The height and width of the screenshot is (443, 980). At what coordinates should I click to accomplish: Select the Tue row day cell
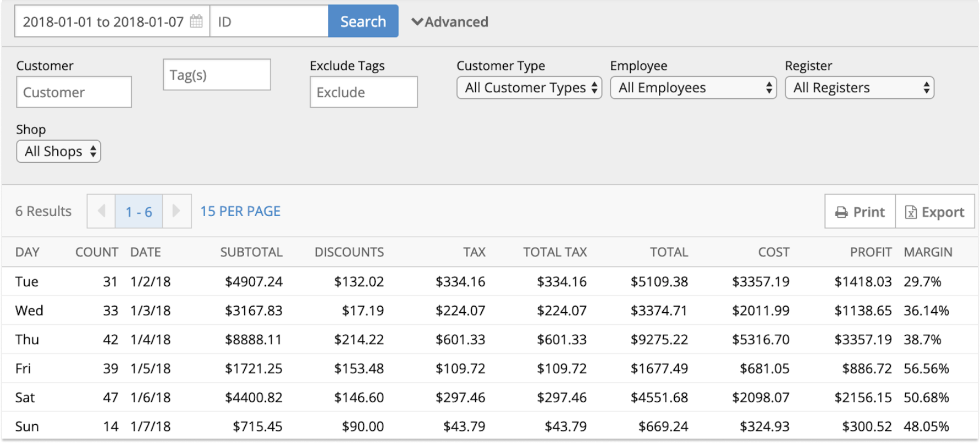[27, 281]
